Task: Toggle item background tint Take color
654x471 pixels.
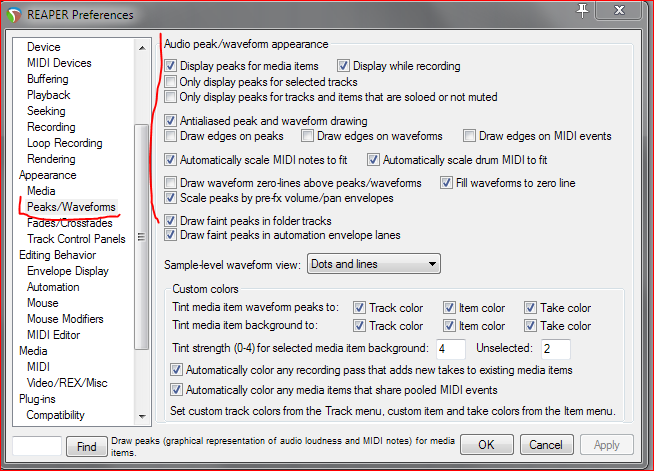Action: click(x=530, y=326)
